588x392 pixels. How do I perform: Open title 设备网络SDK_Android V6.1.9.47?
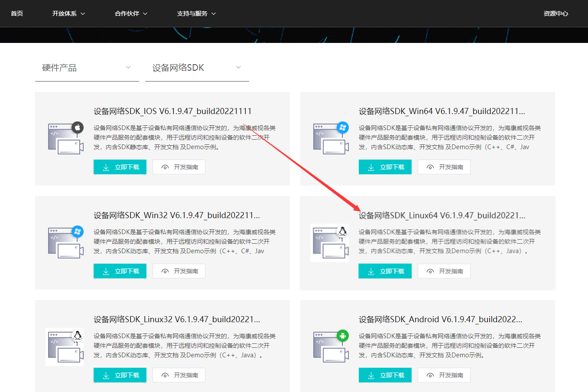click(x=441, y=320)
